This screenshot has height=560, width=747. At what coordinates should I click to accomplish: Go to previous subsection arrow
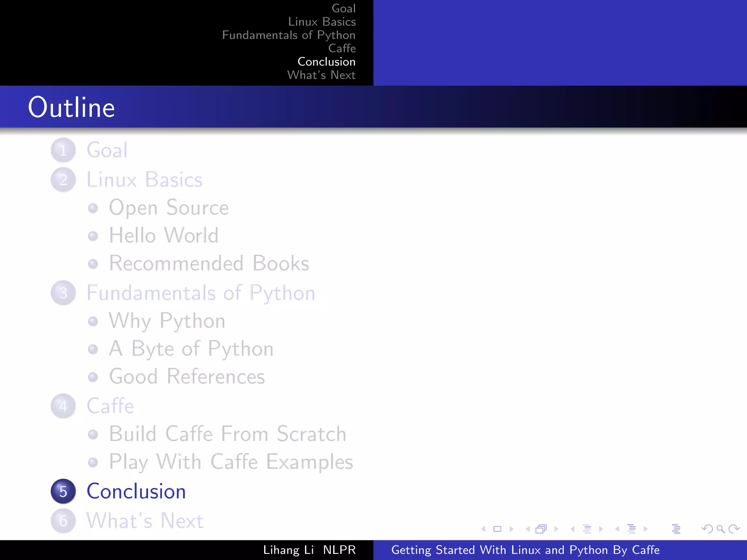(x=573, y=529)
